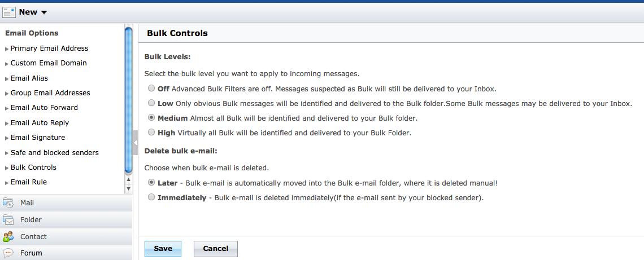Click the sidebar scroll up arrow

(x=128, y=180)
